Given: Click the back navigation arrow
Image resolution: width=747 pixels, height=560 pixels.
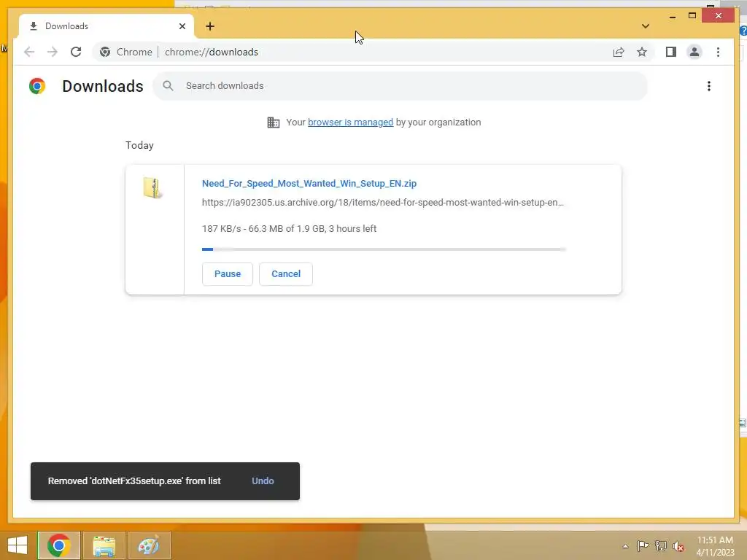Looking at the screenshot, I should (x=29, y=52).
